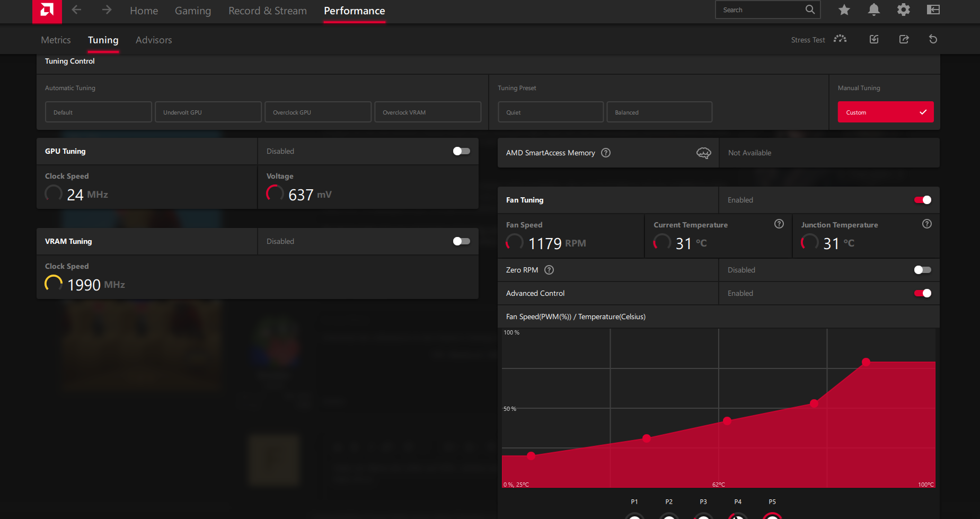Image resolution: width=980 pixels, height=519 pixels.
Task: Open favorites with the star icon
Action: point(844,10)
